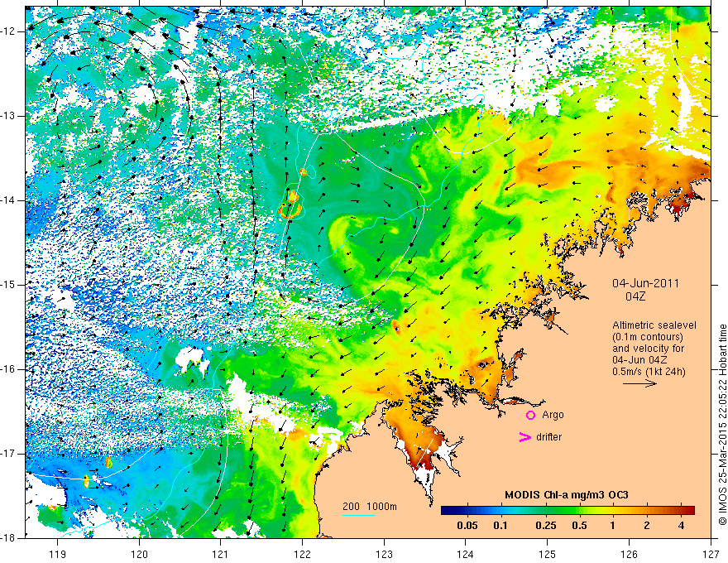Click the '4' colorbar tick label
The image size is (728, 563).
click(681, 526)
